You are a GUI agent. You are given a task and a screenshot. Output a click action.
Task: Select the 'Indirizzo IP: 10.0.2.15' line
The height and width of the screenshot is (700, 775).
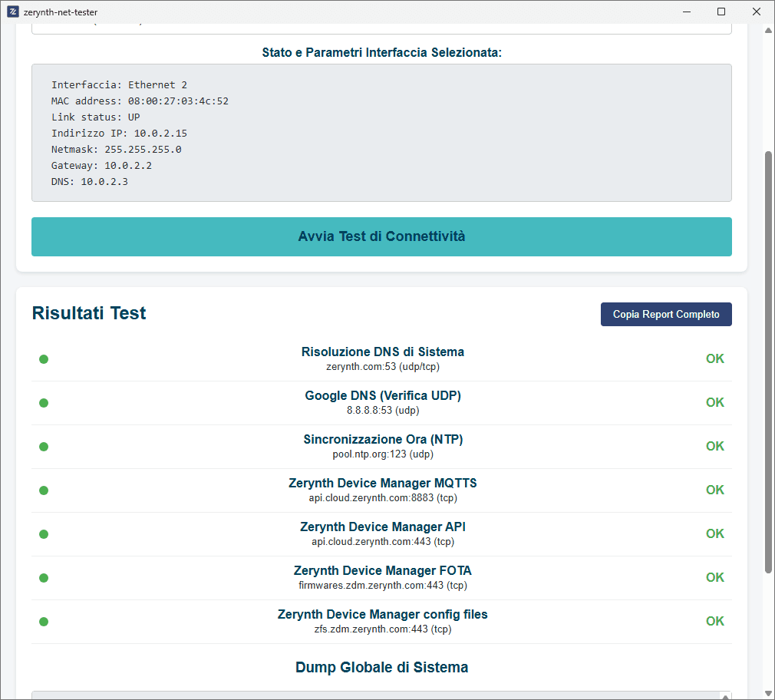coord(119,134)
